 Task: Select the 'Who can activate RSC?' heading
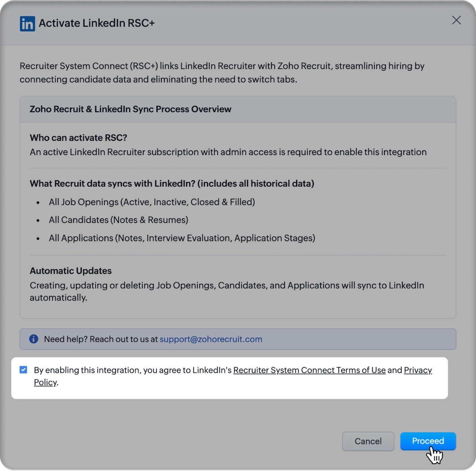(x=78, y=138)
